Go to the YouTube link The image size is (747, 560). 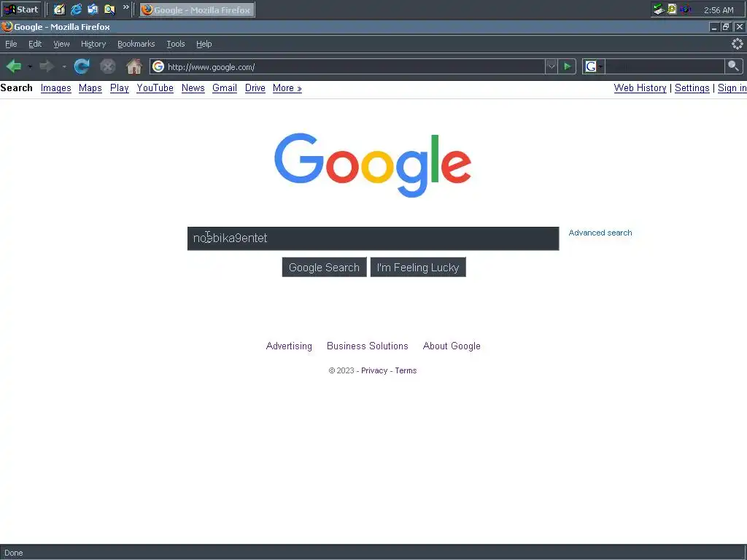pos(155,88)
